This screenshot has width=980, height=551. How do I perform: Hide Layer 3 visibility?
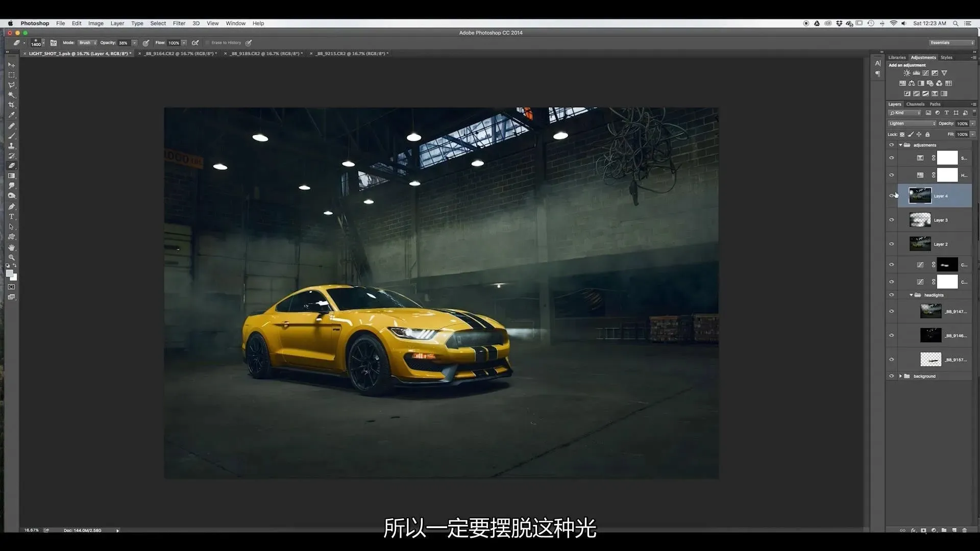click(892, 220)
